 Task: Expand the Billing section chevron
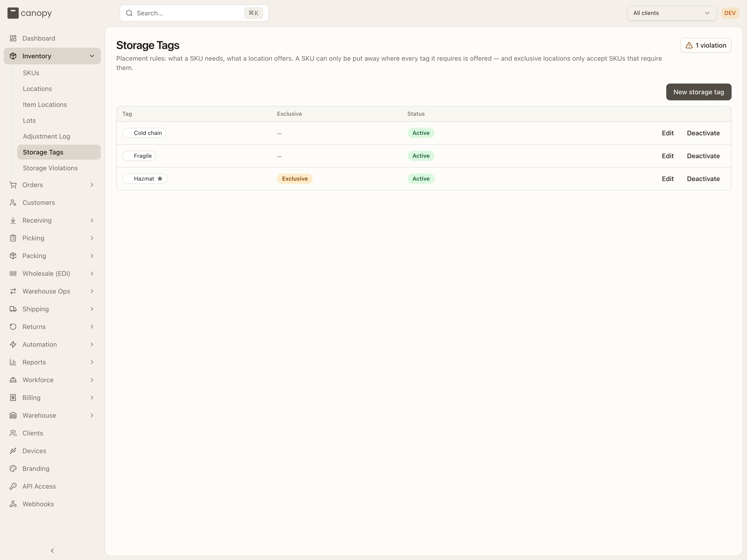click(x=92, y=398)
